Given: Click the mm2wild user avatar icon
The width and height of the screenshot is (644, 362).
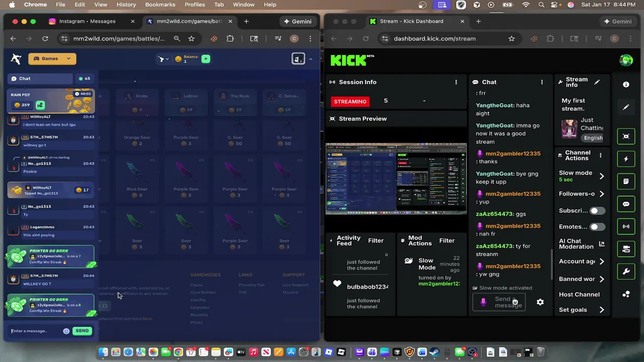Looking at the screenshot, I should (x=298, y=59).
